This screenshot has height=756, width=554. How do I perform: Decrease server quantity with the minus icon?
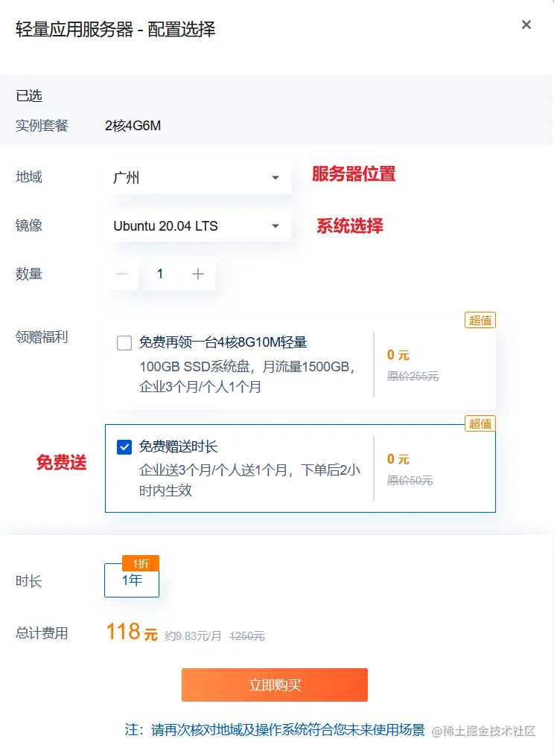[122, 274]
